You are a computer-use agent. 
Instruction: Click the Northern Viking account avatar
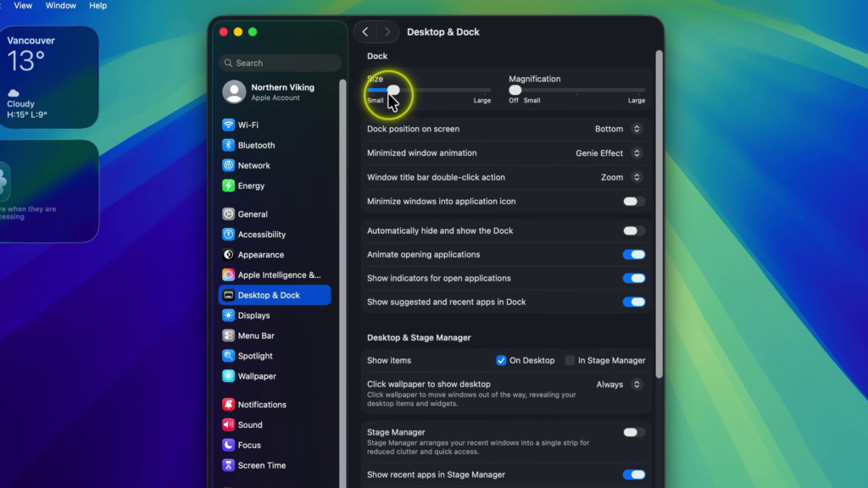pyautogui.click(x=234, y=91)
